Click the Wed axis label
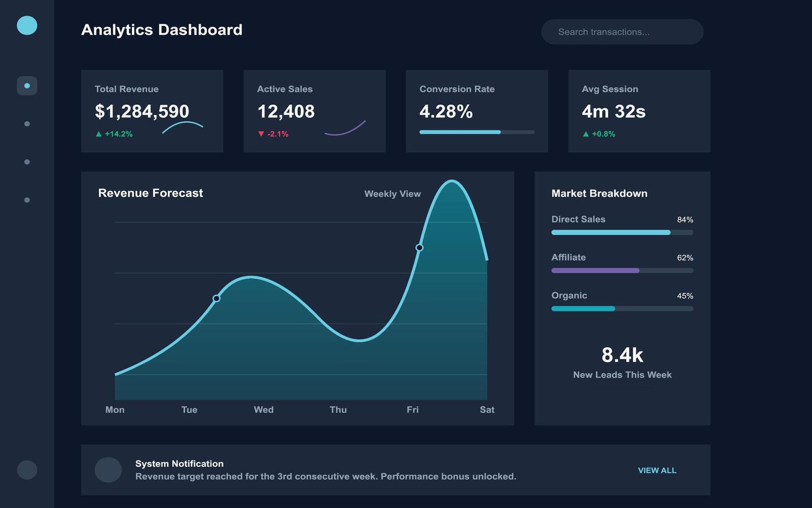 pyautogui.click(x=264, y=410)
